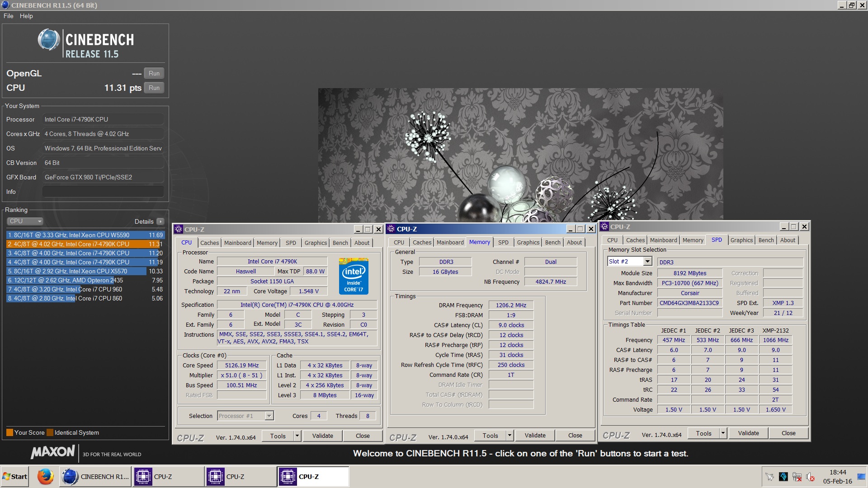
Task: Select ranking row AMD Opteron 2435
Action: coord(85,280)
